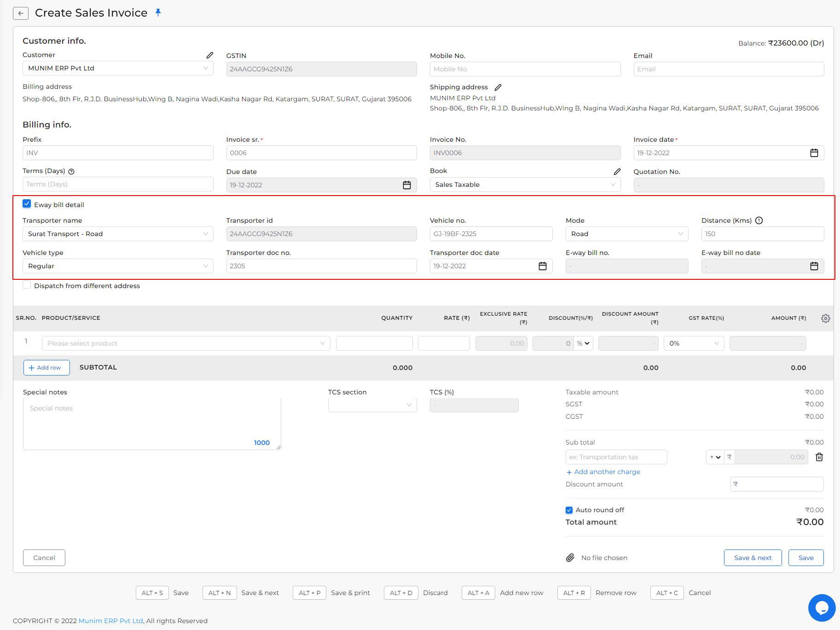Edit customer with pencil icon
This screenshot has height=630, width=840.
(210, 55)
